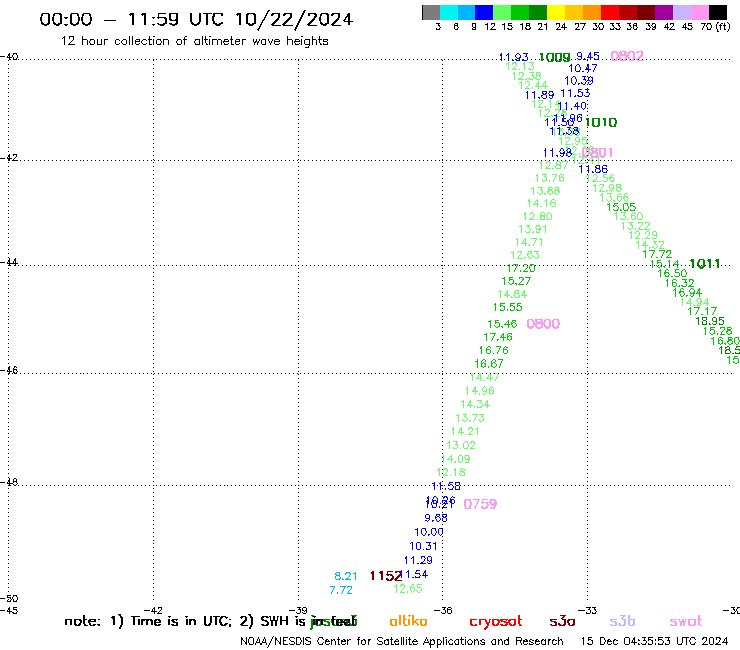Click the yellow swatch in the color scale
The width and height of the screenshot is (740, 650).
556,12
